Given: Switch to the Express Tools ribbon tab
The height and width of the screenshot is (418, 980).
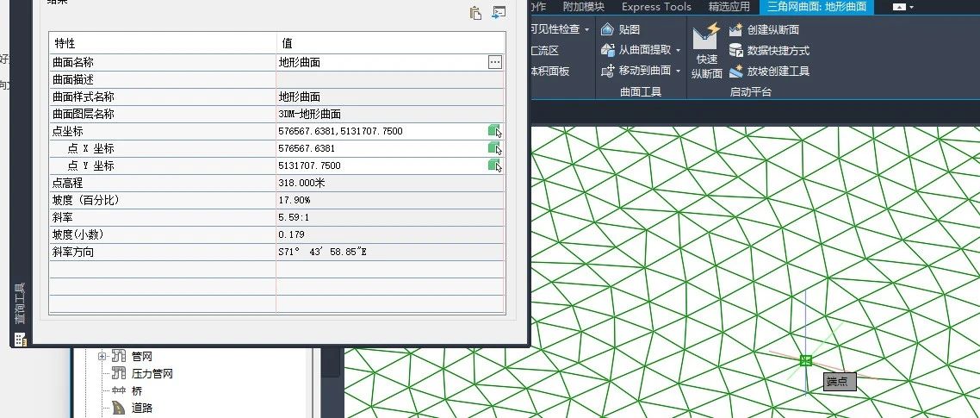Looking at the screenshot, I should point(656,7).
